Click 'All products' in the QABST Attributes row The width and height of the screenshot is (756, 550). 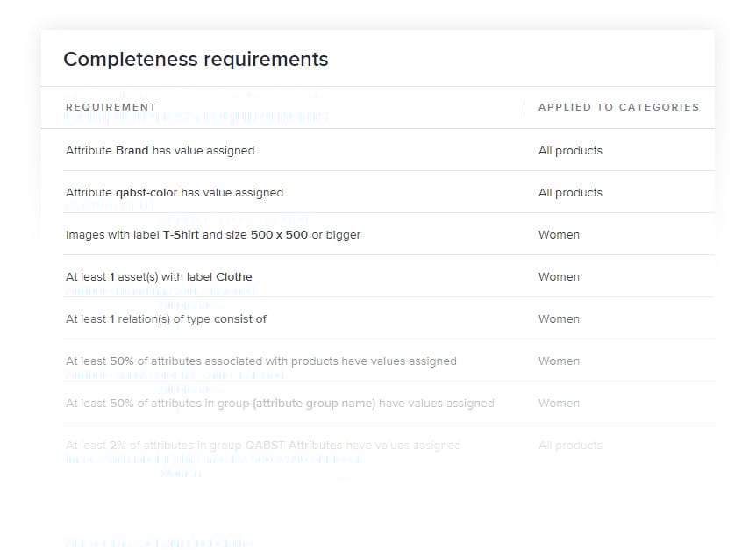(x=570, y=446)
